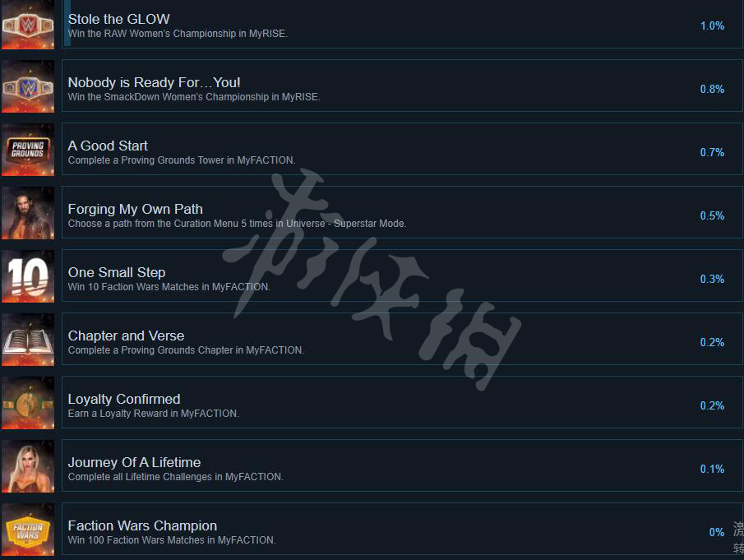744x560 pixels.
Task: Click the Journey Of A Lifetime title
Action: 134,462
